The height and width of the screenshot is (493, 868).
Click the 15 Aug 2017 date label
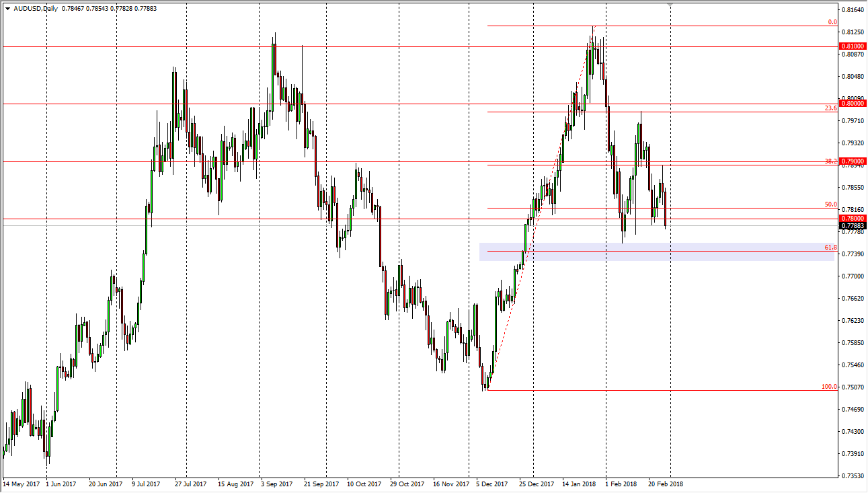pyautogui.click(x=236, y=484)
